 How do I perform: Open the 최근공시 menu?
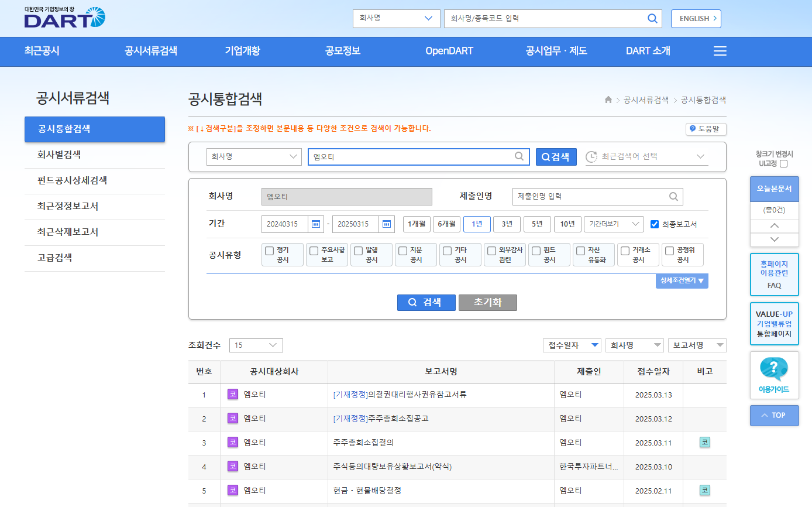(42, 51)
